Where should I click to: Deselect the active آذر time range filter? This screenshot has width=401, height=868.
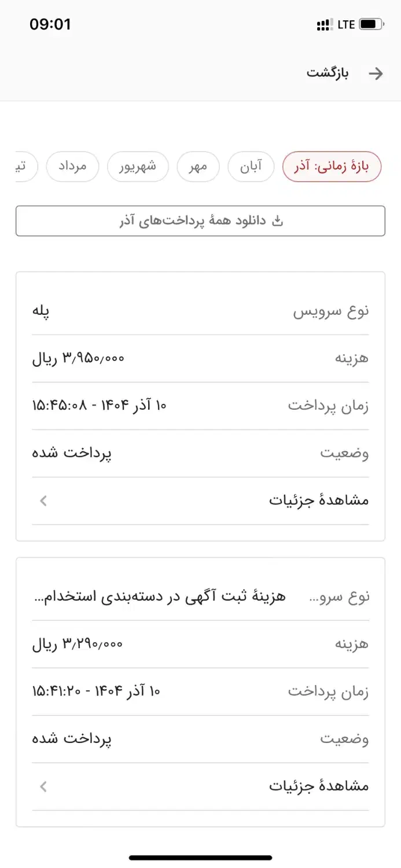(x=332, y=166)
